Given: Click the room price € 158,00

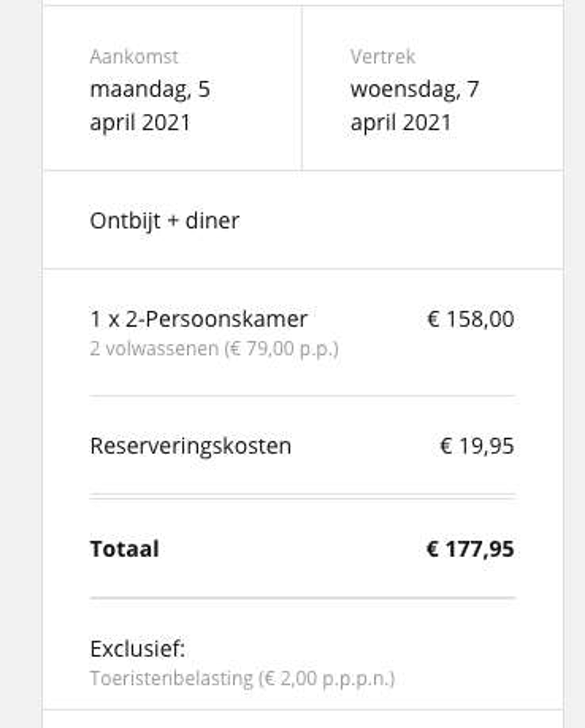Looking at the screenshot, I should pos(471,319).
